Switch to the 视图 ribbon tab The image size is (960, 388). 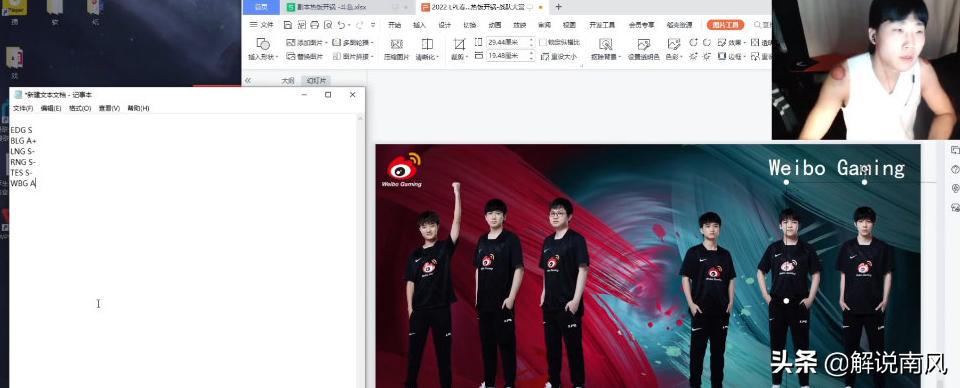pyautogui.click(x=569, y=25)
